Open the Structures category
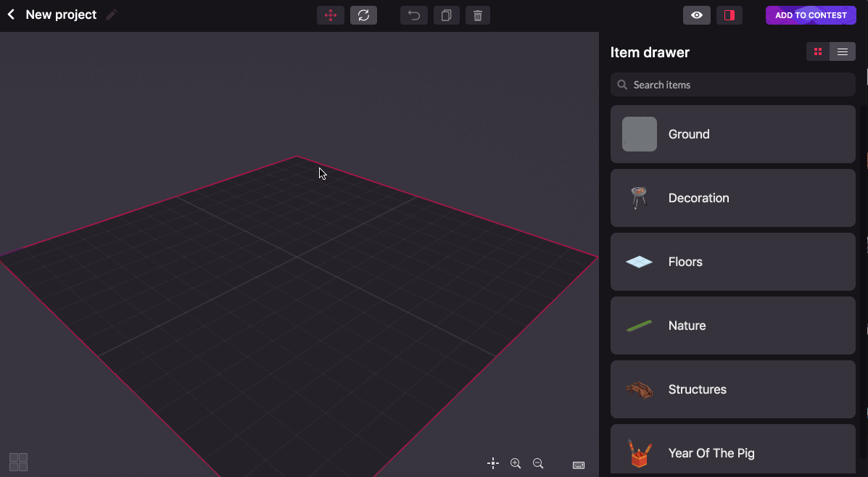Image resolution: width=868 pixels, height=477 pixels. pyautogui.click(x=733, y=389)
